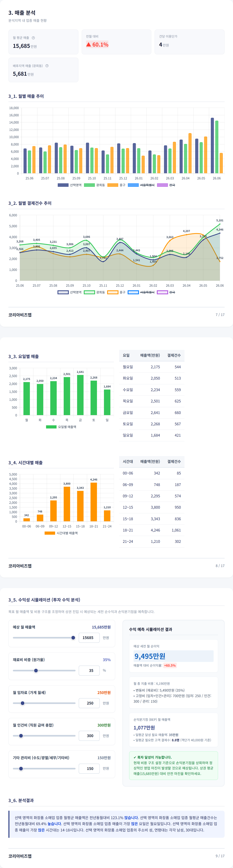This screenshot has width=233, height=868.
Task: Enable 전국 legend in 월별 매출 추이 chart
Action: (166, 185)
